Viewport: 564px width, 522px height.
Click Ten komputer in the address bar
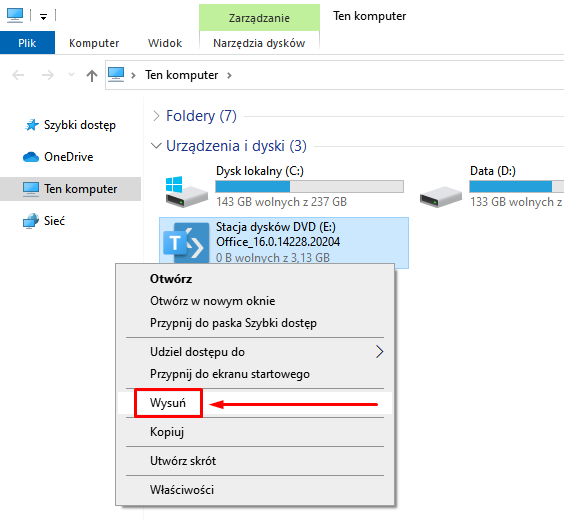pos(181,75)
